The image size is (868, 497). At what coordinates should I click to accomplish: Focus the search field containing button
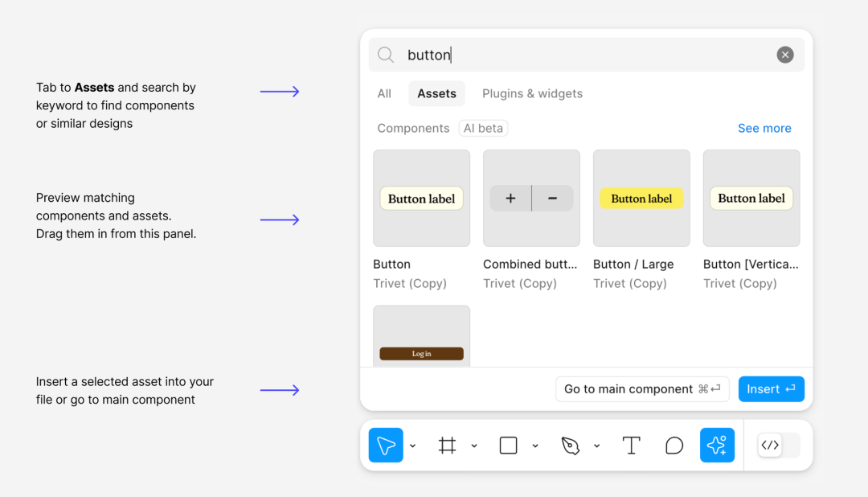coord(586,55)
